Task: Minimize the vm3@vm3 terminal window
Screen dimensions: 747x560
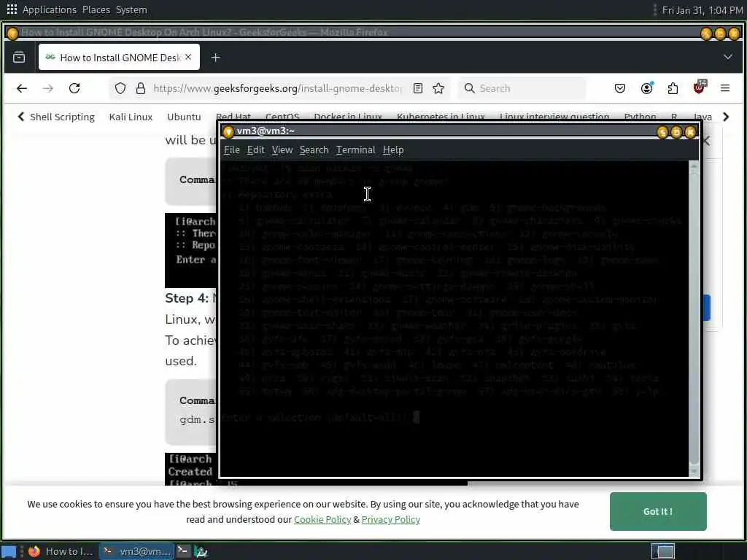Action: pos(662,132)
